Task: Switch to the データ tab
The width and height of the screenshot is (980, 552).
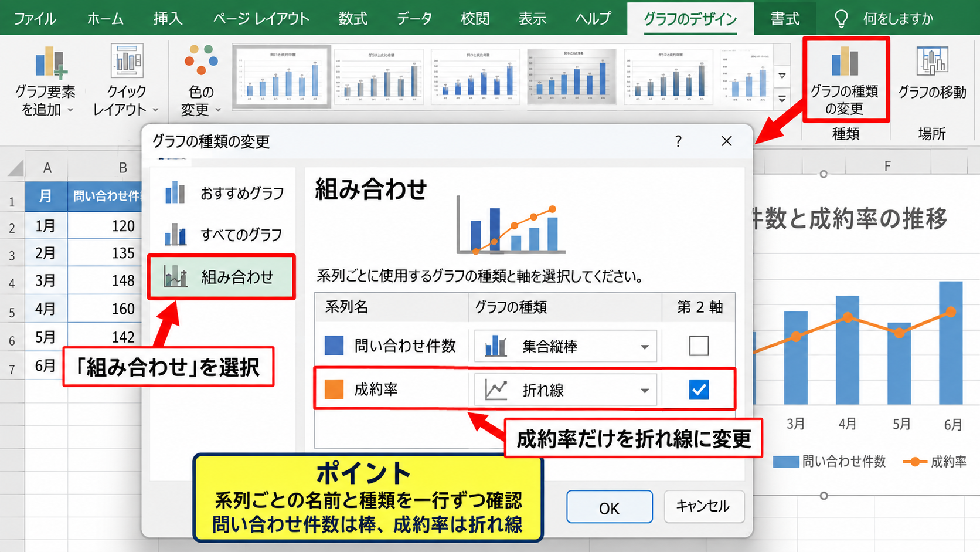Action: 414,19
